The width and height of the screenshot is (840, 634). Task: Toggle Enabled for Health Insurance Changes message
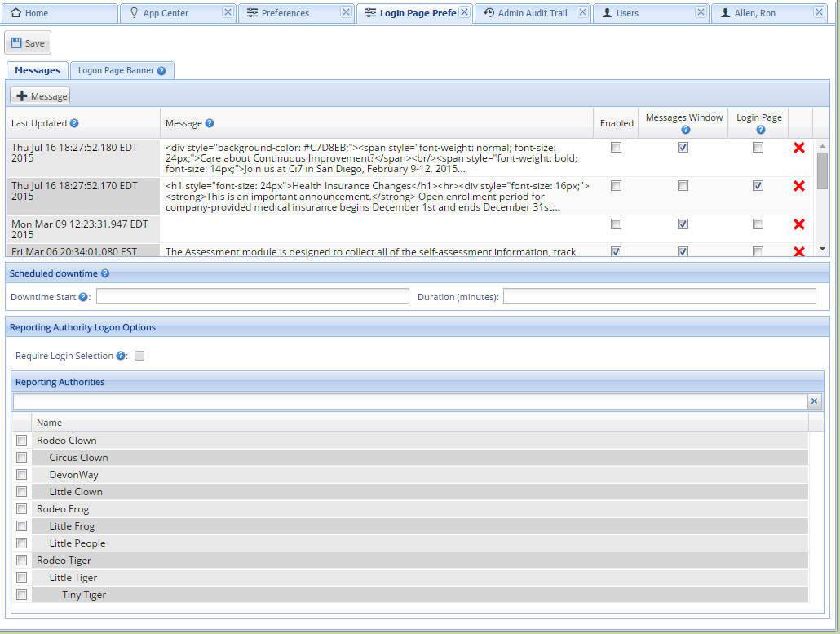(x=616, y=186)
